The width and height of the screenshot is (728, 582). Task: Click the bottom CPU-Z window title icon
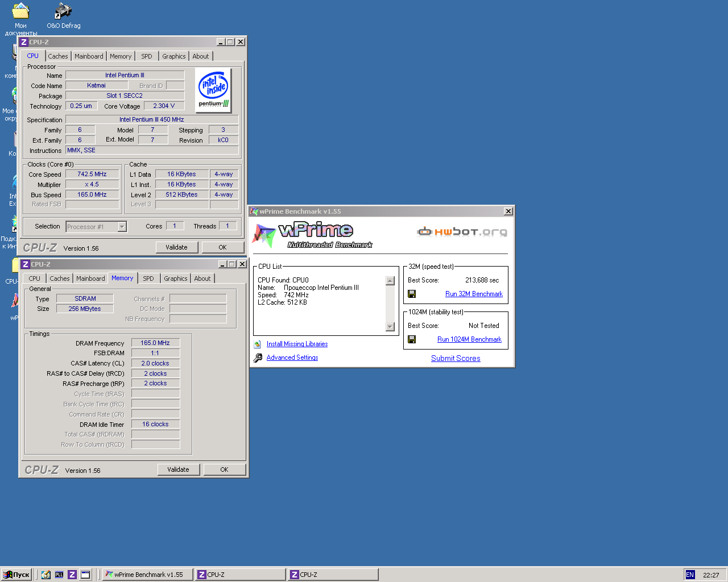(x=26, y=264)
